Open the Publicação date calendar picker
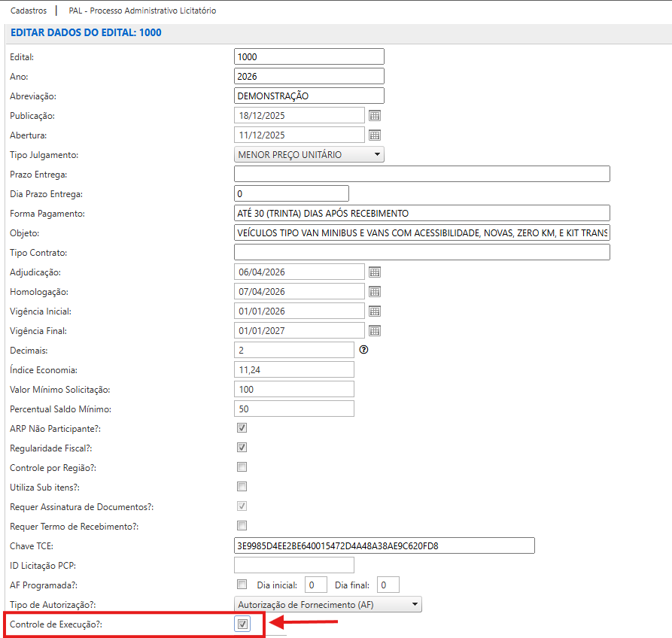The width and height of the screenshot is (672, 638). (375, 116)
